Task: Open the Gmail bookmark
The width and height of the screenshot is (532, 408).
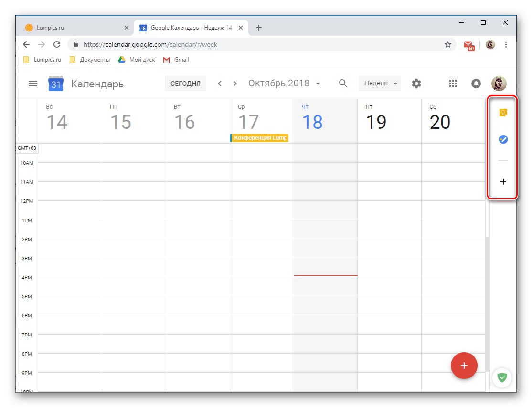Action: (x=177, y=59)
